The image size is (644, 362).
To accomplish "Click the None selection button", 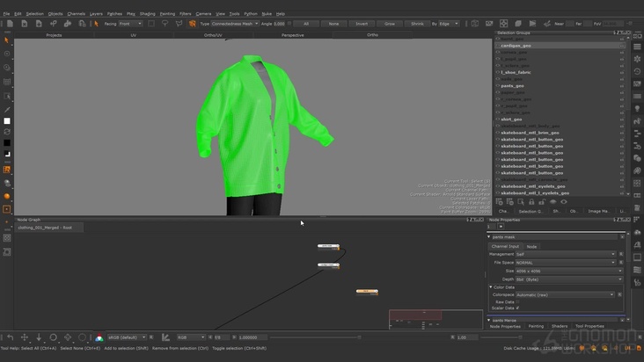I will tap(333, 24).
